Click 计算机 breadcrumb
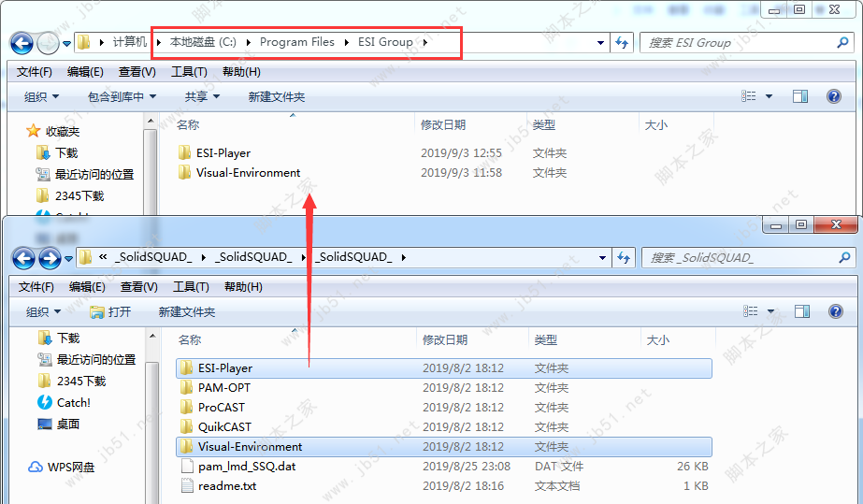This screenshot has height=504, width=863. click(x=130, y=42)
